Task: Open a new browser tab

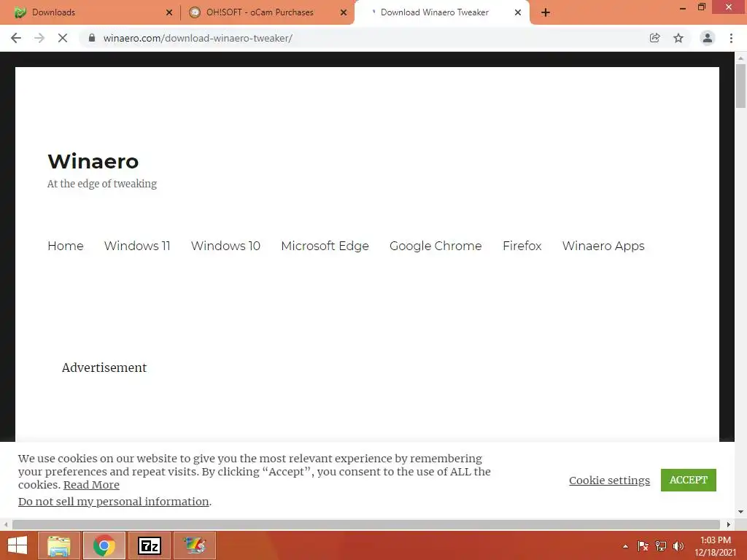Action: [x=546, y=12]
